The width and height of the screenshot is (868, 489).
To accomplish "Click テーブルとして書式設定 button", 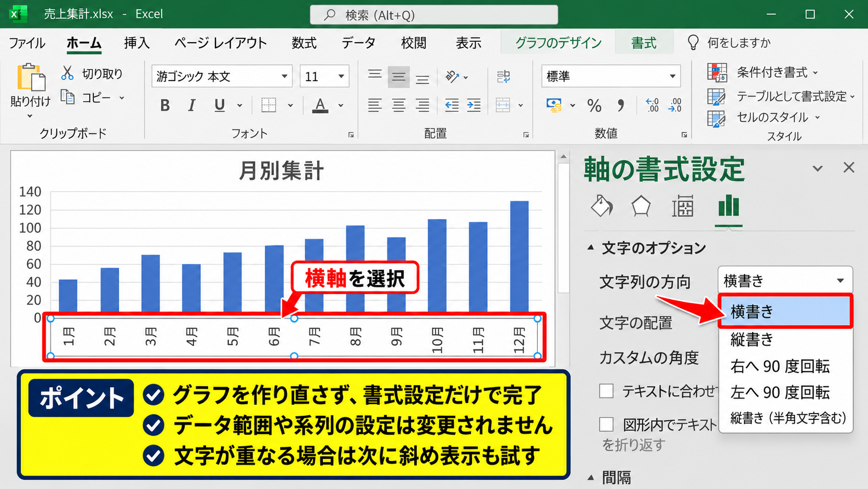I will [781, 96].
